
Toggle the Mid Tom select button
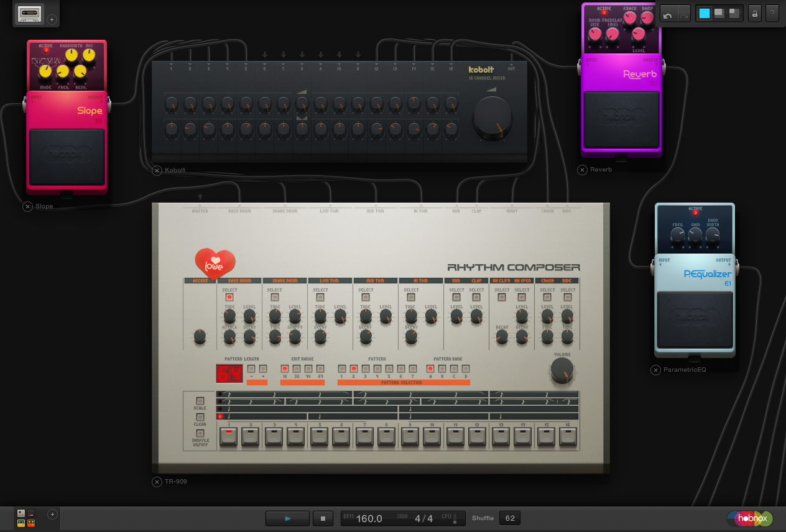coord(366,298)
